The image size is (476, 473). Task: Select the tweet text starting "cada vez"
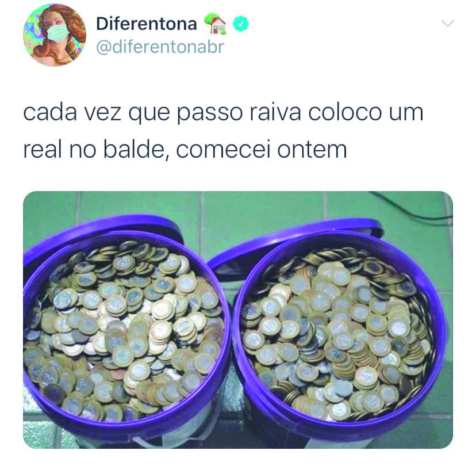(x=223, y=131)
